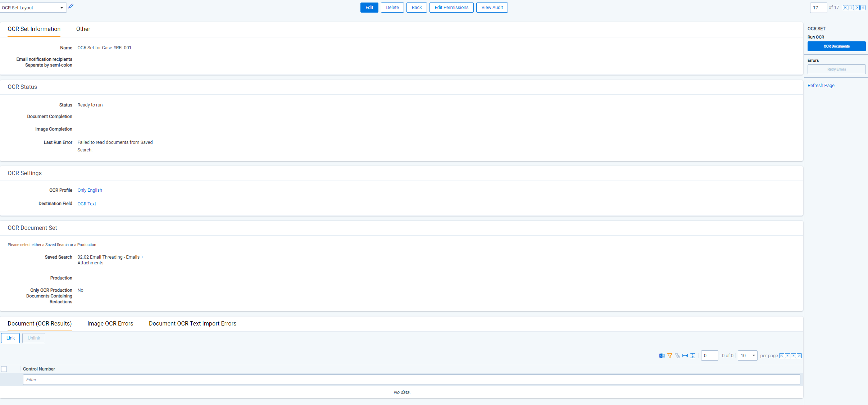Screen dimensions: 868x405
Task: Click the Back button
Action: (x=417, y=8)
